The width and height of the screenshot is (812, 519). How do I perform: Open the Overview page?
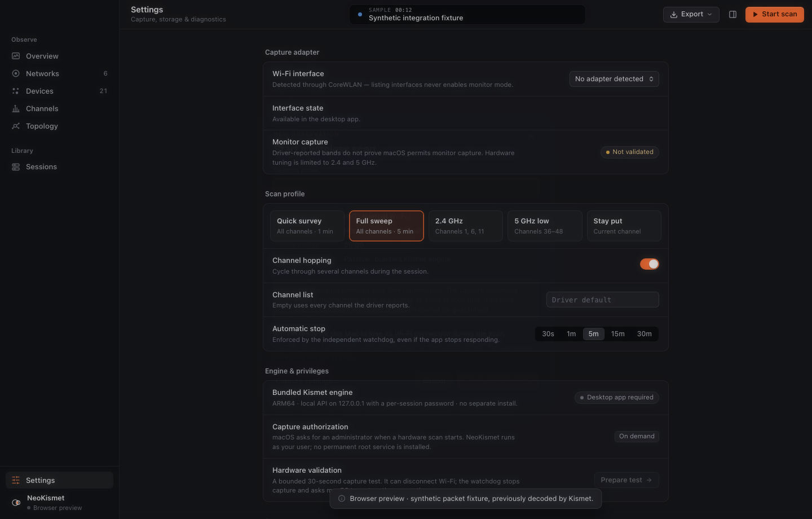tap(59, 56)
